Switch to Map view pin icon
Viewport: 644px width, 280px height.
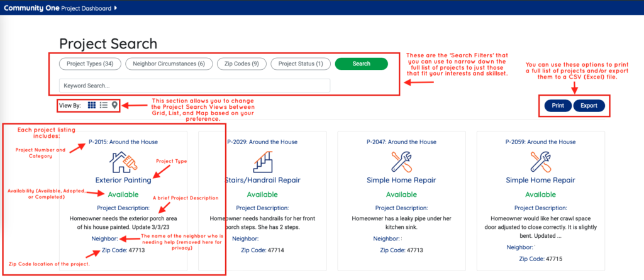coord(114,105)
